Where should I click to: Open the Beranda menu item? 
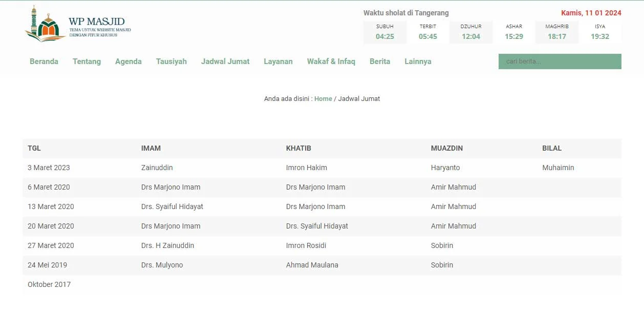point(44,61)
